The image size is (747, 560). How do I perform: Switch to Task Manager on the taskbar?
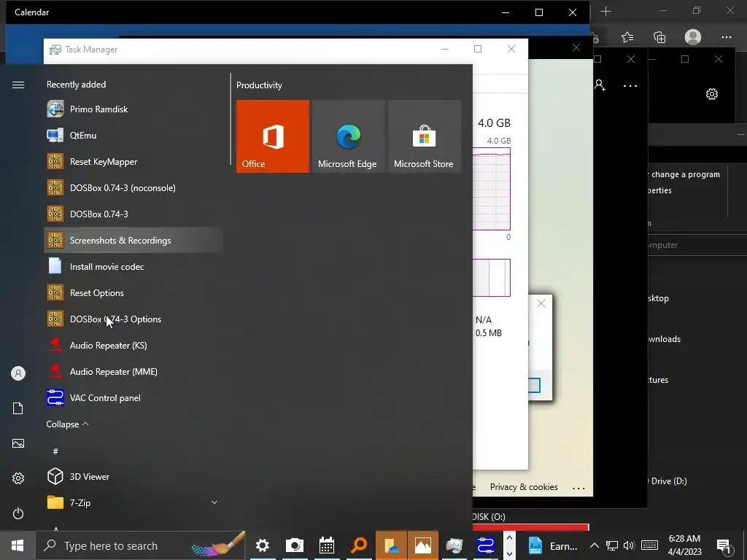[x=454, y=545]
